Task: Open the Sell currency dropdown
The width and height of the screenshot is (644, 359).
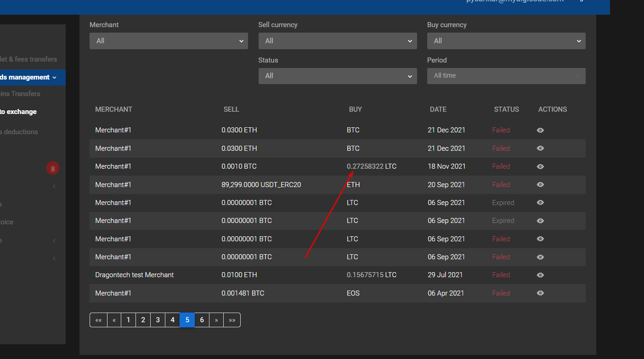Action: pyautogui.click(x=338, y=41)
